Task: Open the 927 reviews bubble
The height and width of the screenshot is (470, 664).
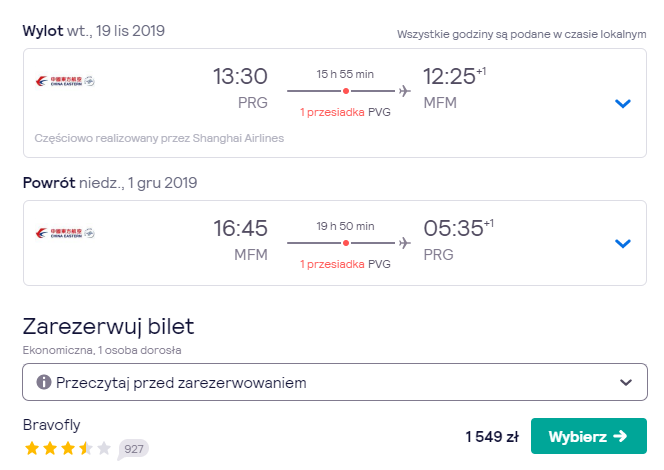Action: (133, 449)
